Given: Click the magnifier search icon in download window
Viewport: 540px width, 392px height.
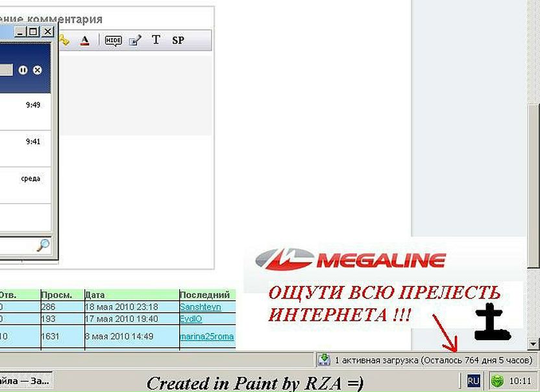Looking at the screenshot, I should pyautogui.click(x=43, y=245).
